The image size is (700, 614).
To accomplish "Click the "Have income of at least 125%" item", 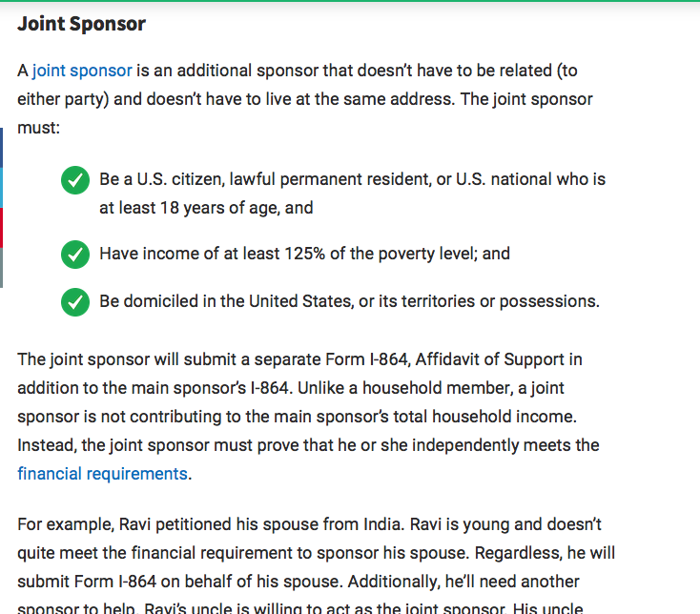I will [304, 254].
